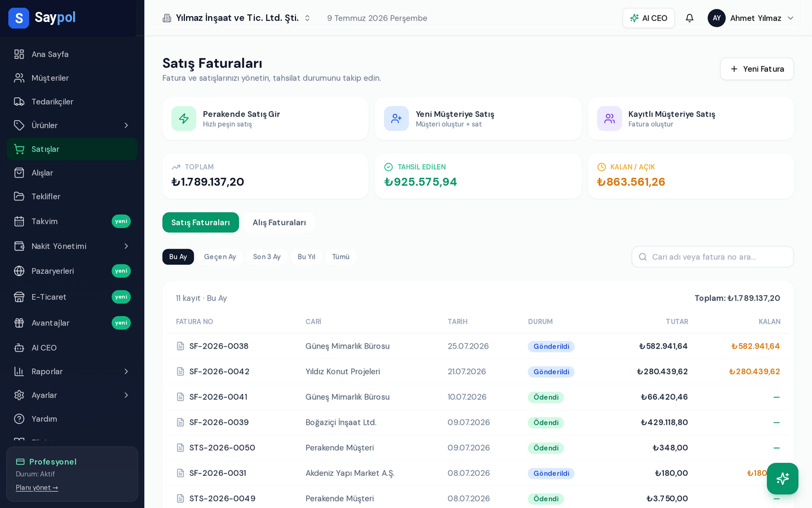Viewport: 812px width, 508px height.
Task: Select the Son 3 Ay period filter
Action: coord(267,257)
